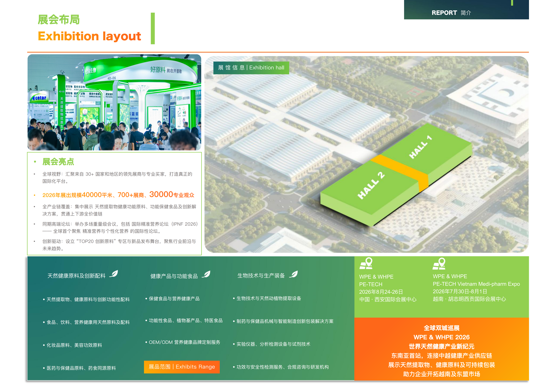555x392 pixels.
Task: Click 功效与安全性检测服务、合规咨询与研发机构
Action: coord(283,367)
